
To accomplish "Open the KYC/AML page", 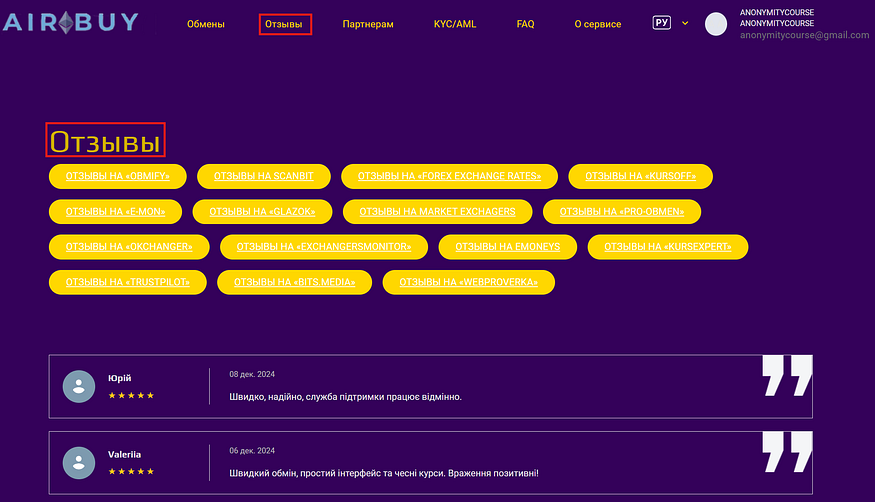I will click(455, 24).
